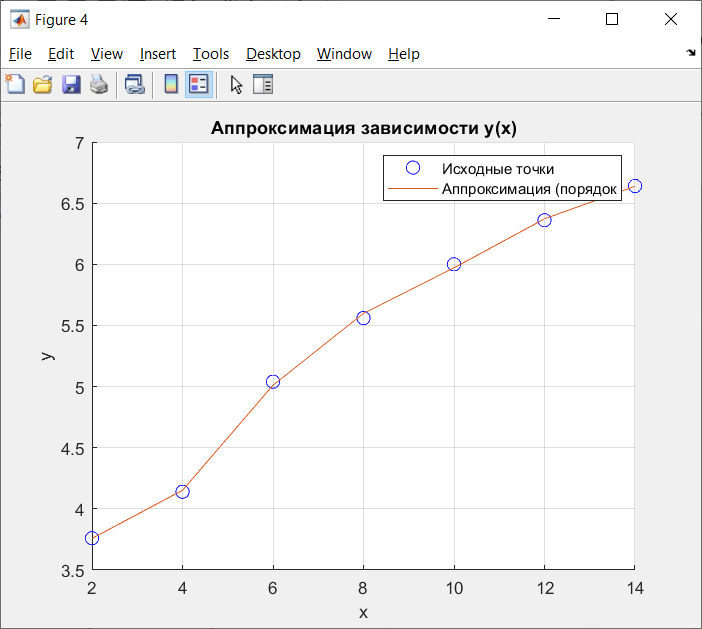
Task: Click the plot title 'Аппроксимация зависимости y(x)'
Action: 364,128
